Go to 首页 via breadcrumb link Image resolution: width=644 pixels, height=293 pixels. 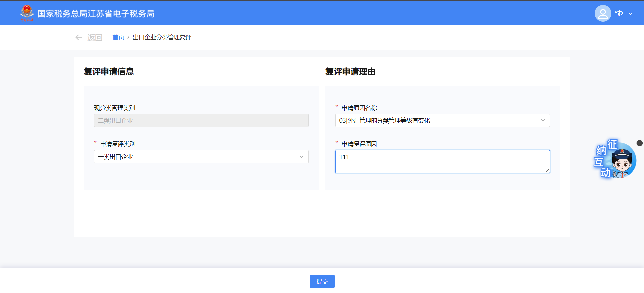[x=118, y=37]
